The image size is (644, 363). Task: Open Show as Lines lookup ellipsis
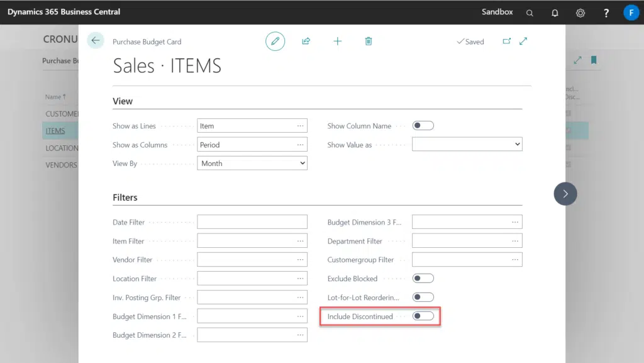(x=301, y=126)
